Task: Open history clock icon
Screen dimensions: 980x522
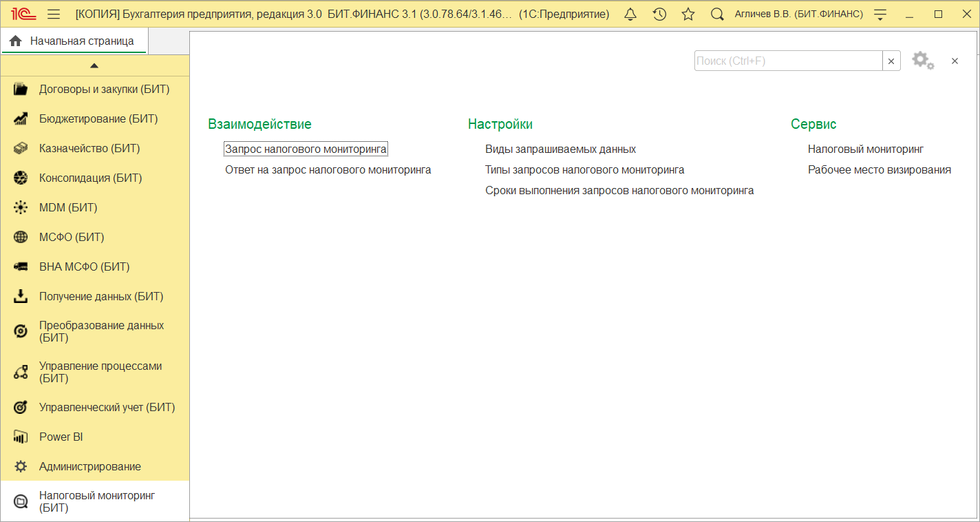Action: coord(659,14)
